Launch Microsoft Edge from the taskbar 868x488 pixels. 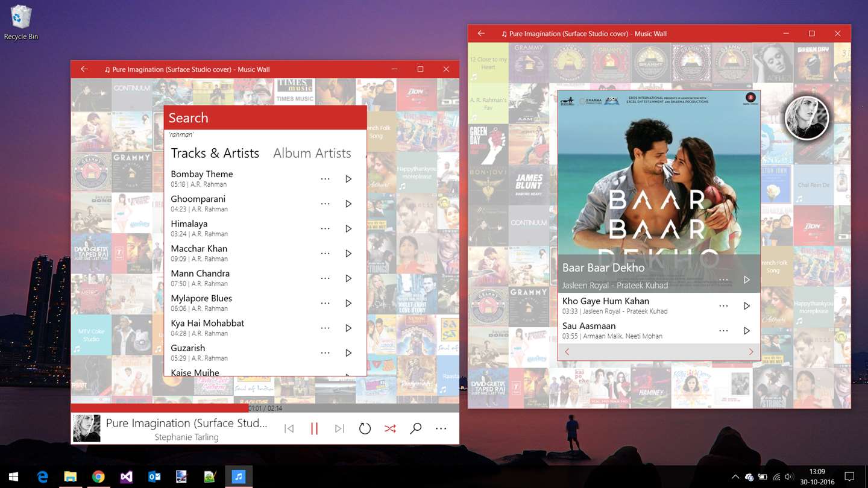tap(42, 477)
